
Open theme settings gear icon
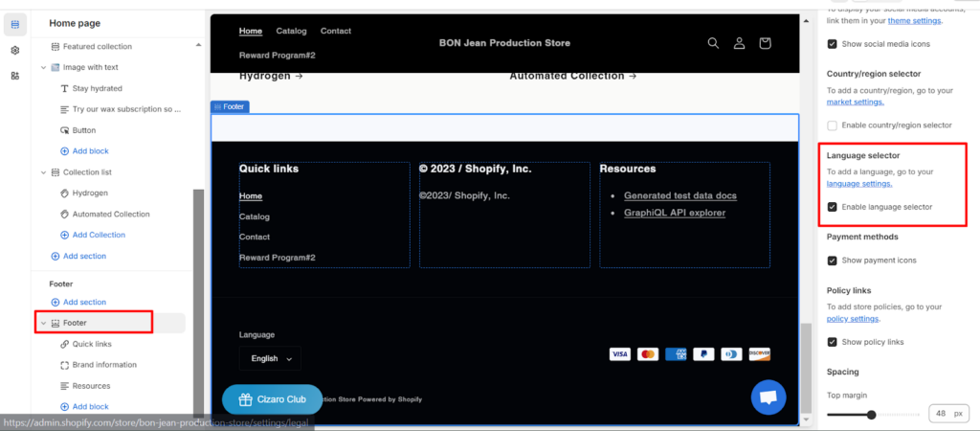click(x=15, y=50)
